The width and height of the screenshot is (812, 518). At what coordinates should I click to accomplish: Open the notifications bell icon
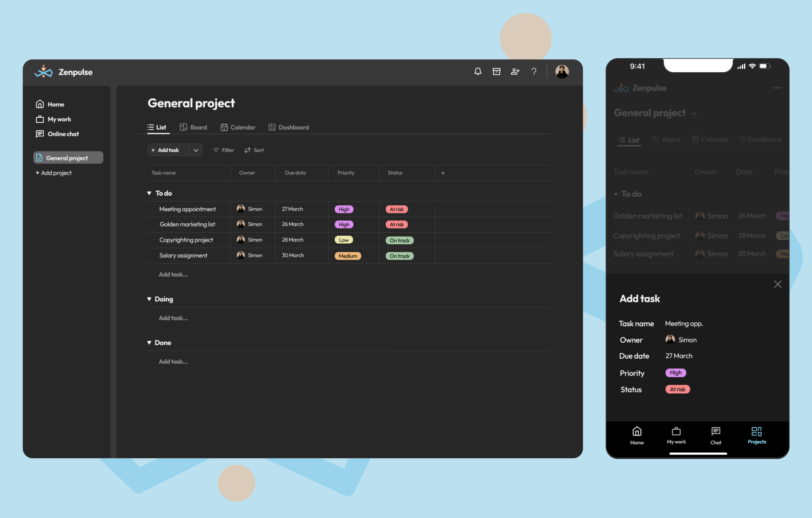[x=477, y=71]
